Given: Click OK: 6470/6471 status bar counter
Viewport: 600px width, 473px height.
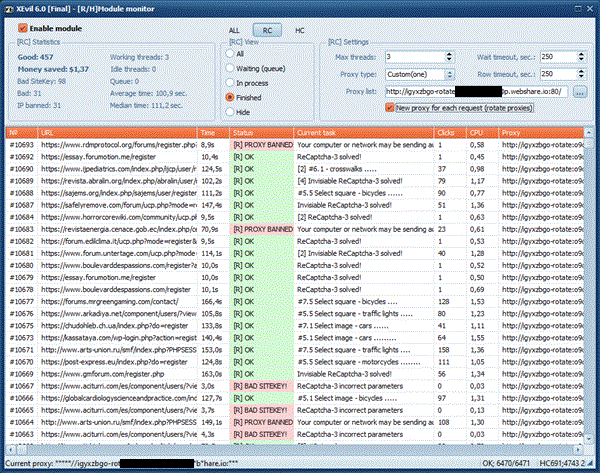Looking at the screenshot, I should (506, 463).
